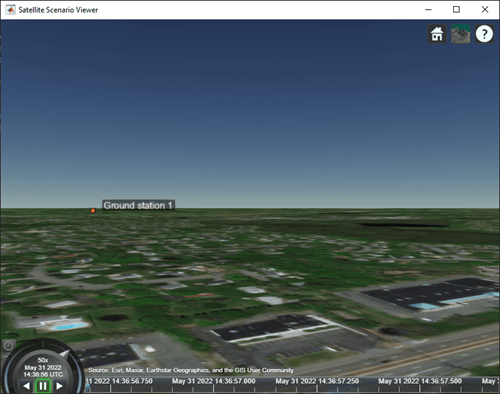Pause the scenario animation
500x394 pixels.
43,386
